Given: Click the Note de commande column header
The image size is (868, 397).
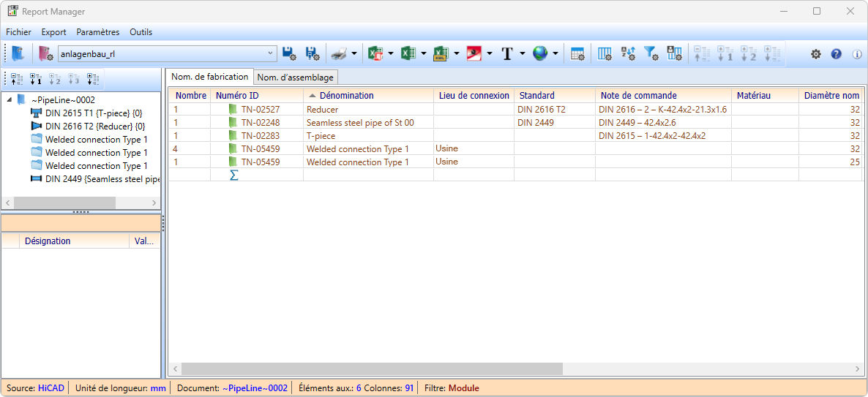Looking at the screenshot, I should coord(637,95).
